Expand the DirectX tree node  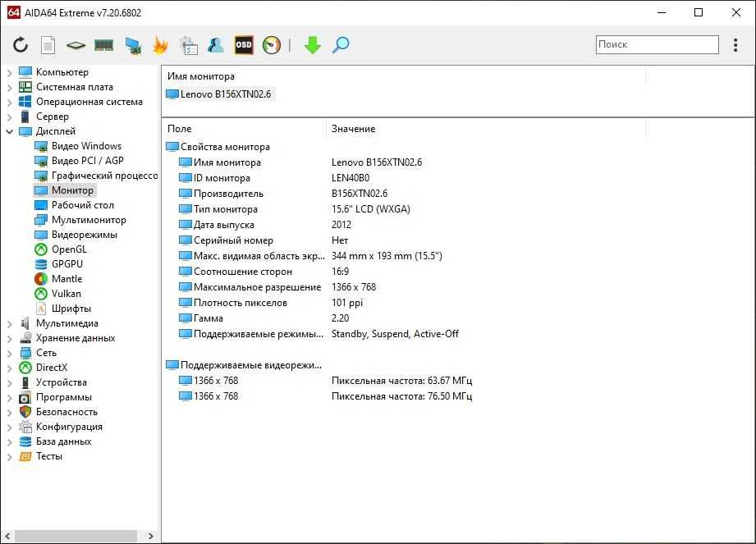click(9, 368)
